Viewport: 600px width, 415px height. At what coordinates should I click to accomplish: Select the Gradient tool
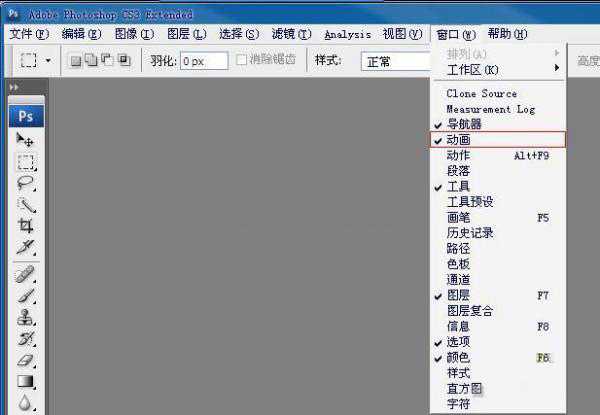[x=26, y=381]
